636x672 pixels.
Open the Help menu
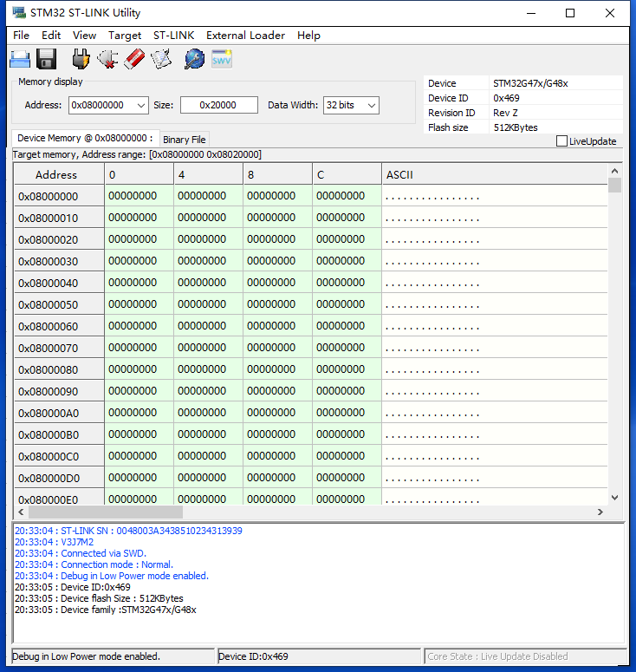click(x=308, y=36)
